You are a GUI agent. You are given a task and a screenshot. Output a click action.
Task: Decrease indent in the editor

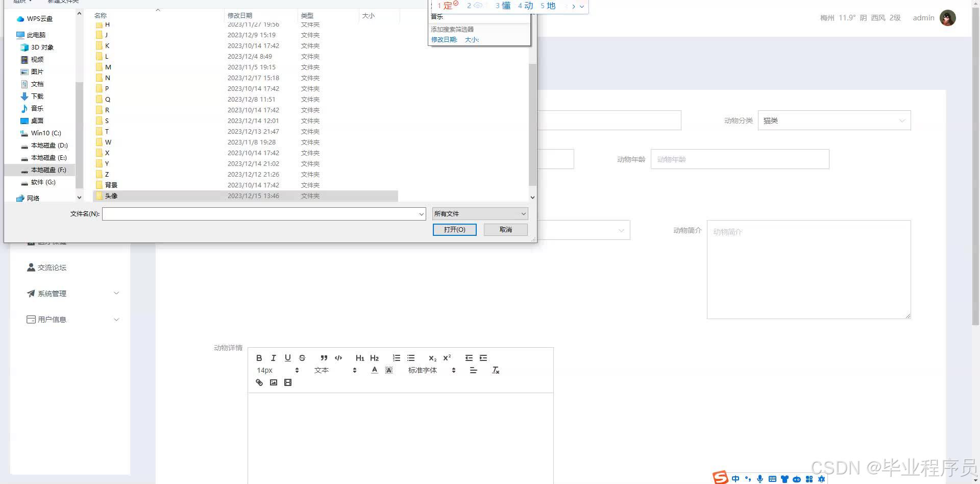tap(469, 358)
